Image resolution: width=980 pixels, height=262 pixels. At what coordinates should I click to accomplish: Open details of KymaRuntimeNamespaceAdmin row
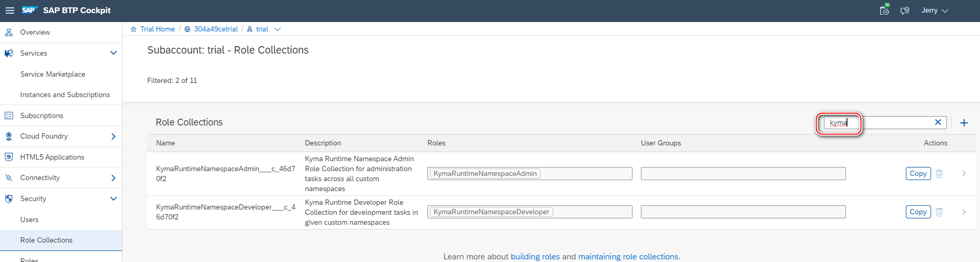point(964,173)
